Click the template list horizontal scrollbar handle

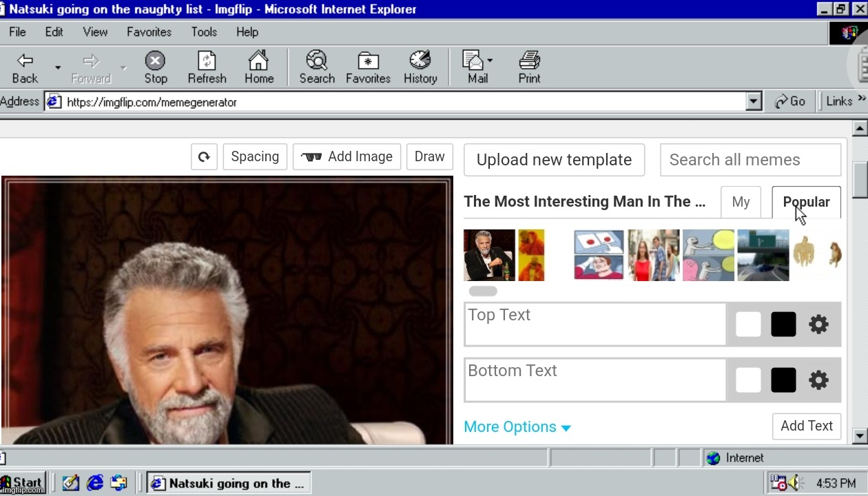[483, 291]
